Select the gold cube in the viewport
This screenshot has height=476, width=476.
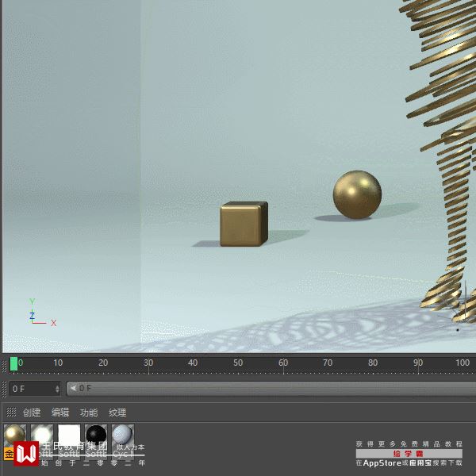pyautogui.click(x=244, y=224)
